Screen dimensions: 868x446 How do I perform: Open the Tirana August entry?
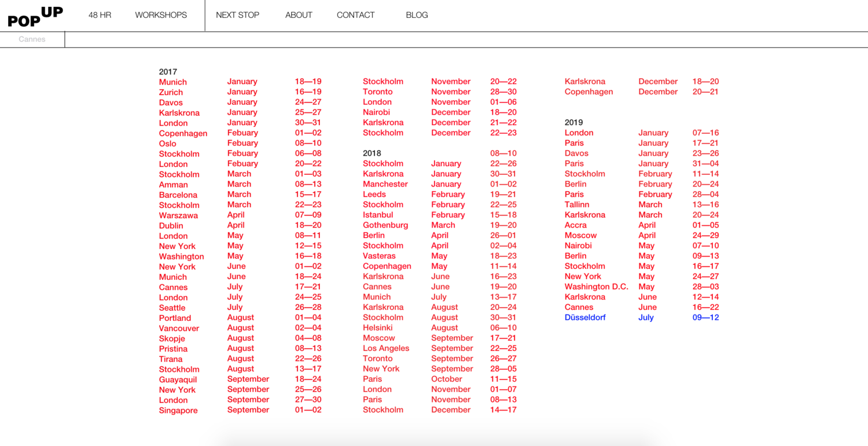tap(240, 359)
